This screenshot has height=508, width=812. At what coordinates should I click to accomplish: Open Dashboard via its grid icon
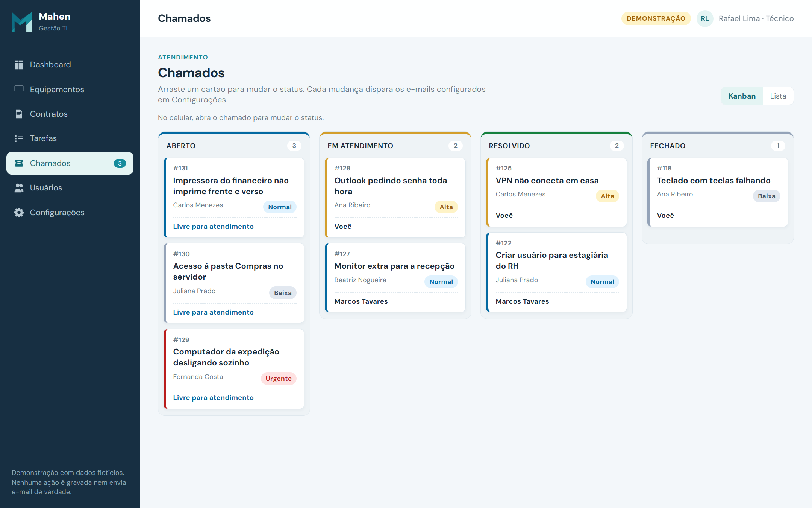[19, 65]
